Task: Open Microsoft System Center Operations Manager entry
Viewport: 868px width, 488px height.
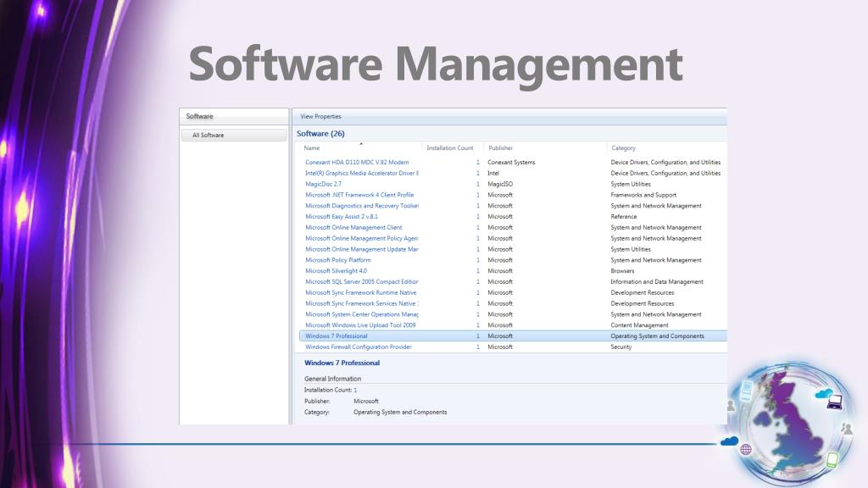Action: point(361,314)
